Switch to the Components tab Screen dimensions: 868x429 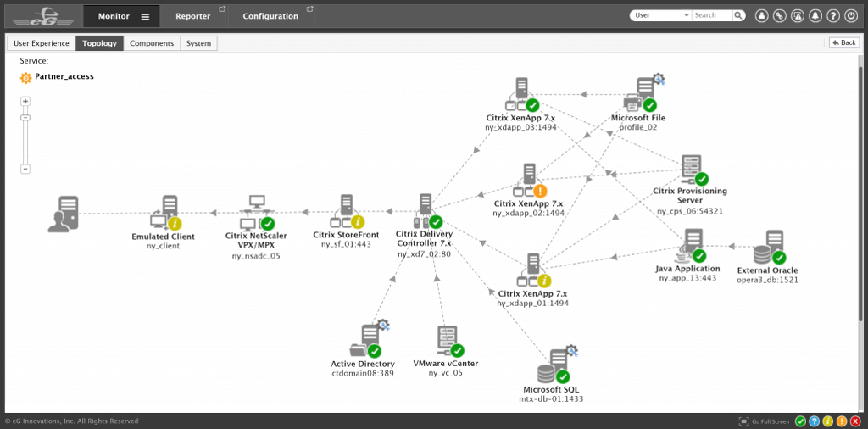click(152, 43)
